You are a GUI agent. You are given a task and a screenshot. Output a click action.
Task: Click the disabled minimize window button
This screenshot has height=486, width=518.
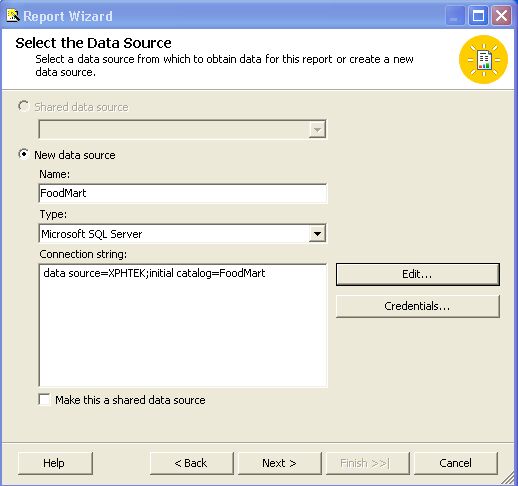pyautogui.click(x=455, y=16)
